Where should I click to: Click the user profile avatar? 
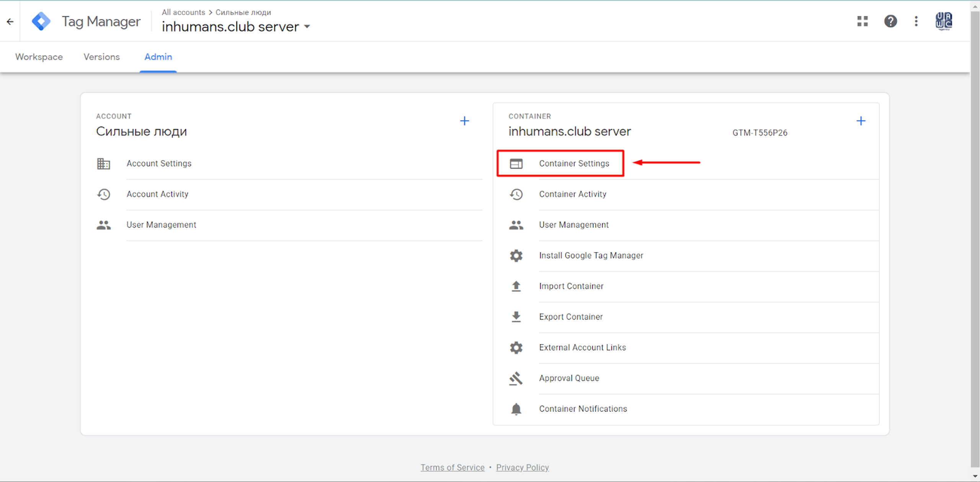pyautogui.click(x=944, y=21)
